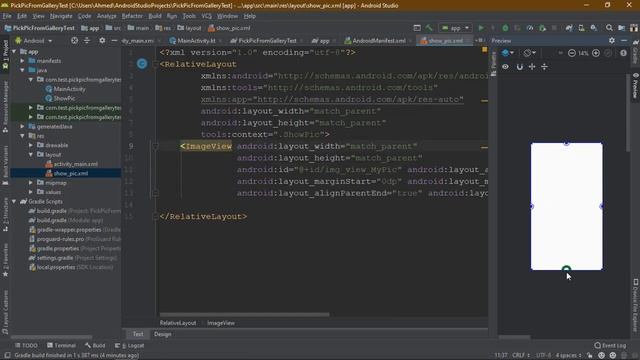Viewport: 640px width, 360px height.
Task: Toggle the Device File Explorer side button
Action: (x=636, y=306)
